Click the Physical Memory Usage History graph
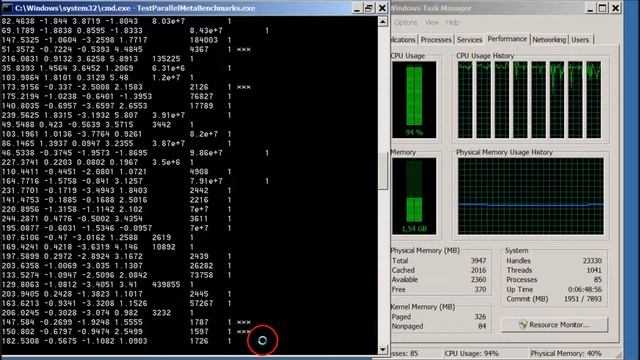The width and height of the screenshot is (640, 360). [531, 196]
